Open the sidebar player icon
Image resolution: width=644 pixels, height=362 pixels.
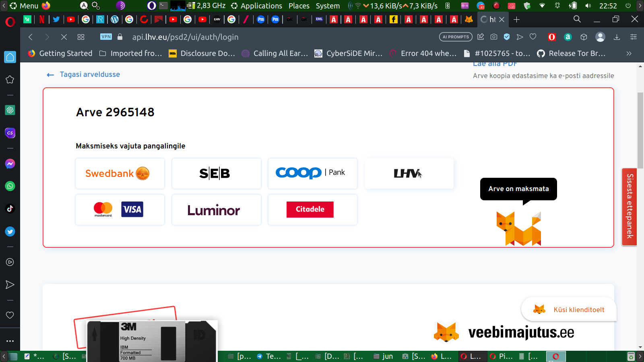click(x=10, y=262)
